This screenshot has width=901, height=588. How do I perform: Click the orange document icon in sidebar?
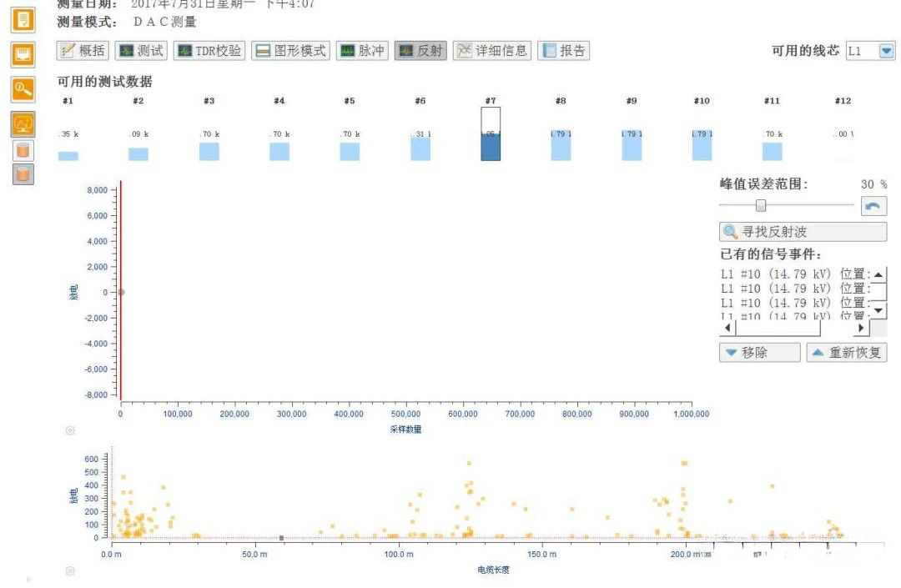(23, 19)
